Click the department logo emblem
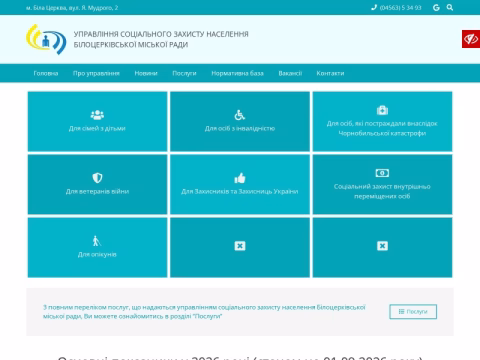This screenshot has width=480, height=360. click(x=46, y=39)
